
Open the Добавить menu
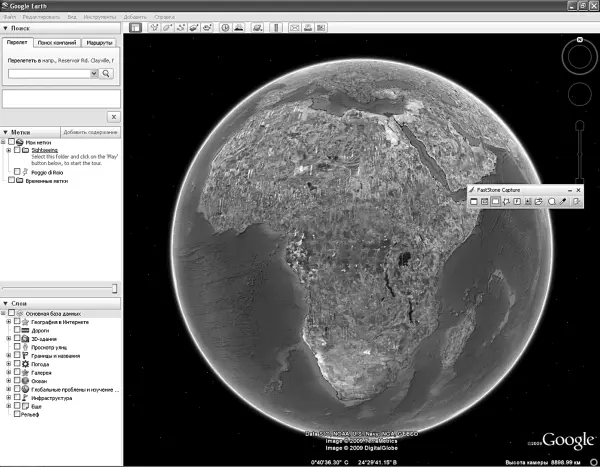[135, 17]
